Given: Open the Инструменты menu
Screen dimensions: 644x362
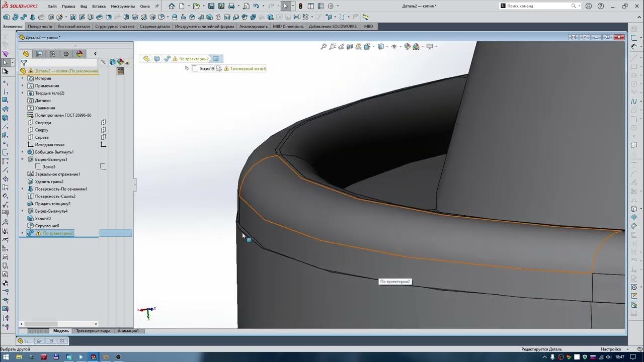Looking at the screenshot, I should tap(123, 7).
